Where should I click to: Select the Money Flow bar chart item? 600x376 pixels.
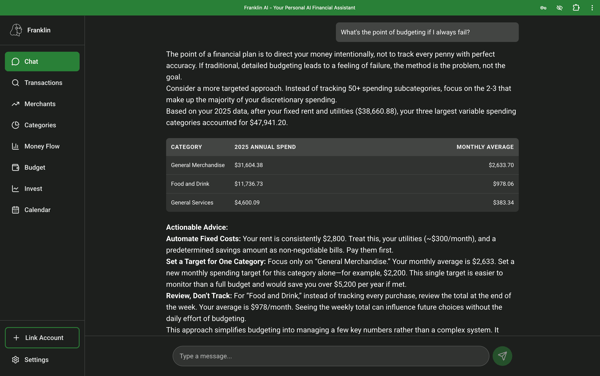coord(42,146)
